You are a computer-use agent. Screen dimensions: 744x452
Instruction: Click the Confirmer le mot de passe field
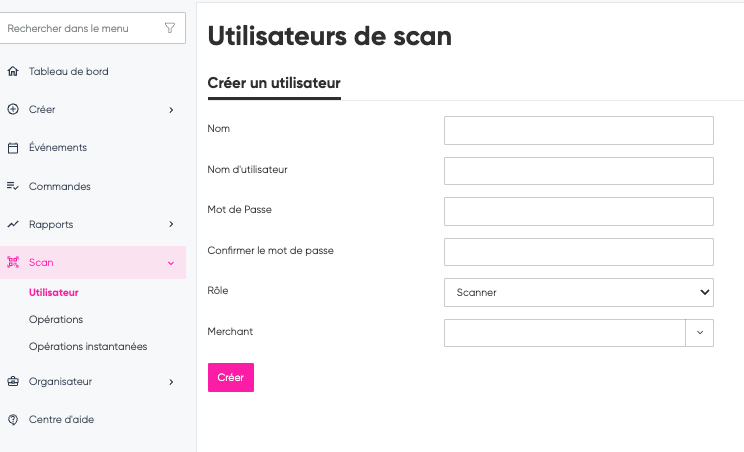tap(578, 252)
